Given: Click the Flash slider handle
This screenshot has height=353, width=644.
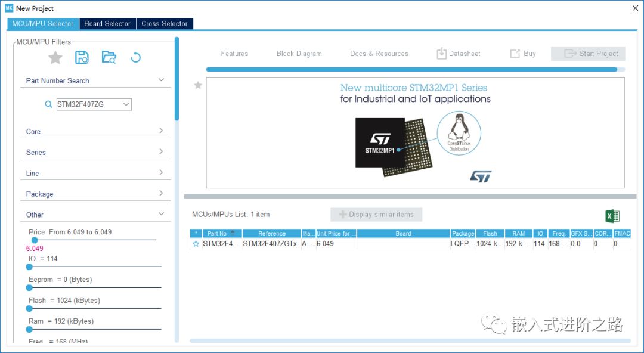Looking at the screenshot, I should pyautogui.click(x=30, y=309).
